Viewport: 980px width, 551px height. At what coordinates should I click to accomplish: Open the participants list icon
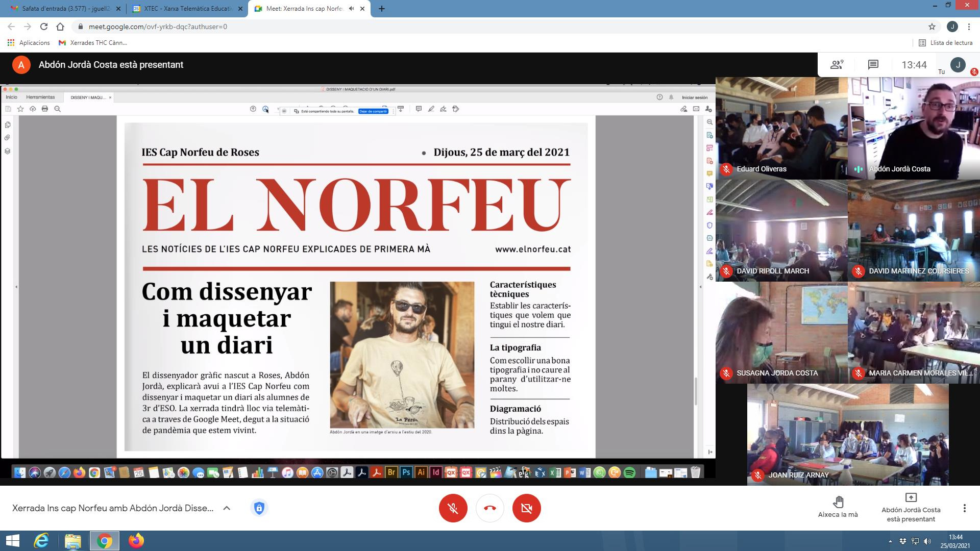(x=837, y=65)
